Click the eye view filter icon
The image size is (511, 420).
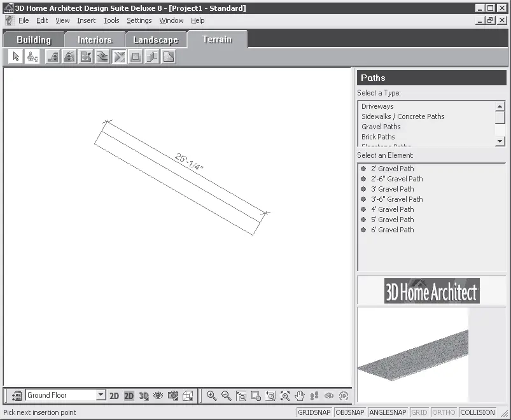(x=158, y=396)
